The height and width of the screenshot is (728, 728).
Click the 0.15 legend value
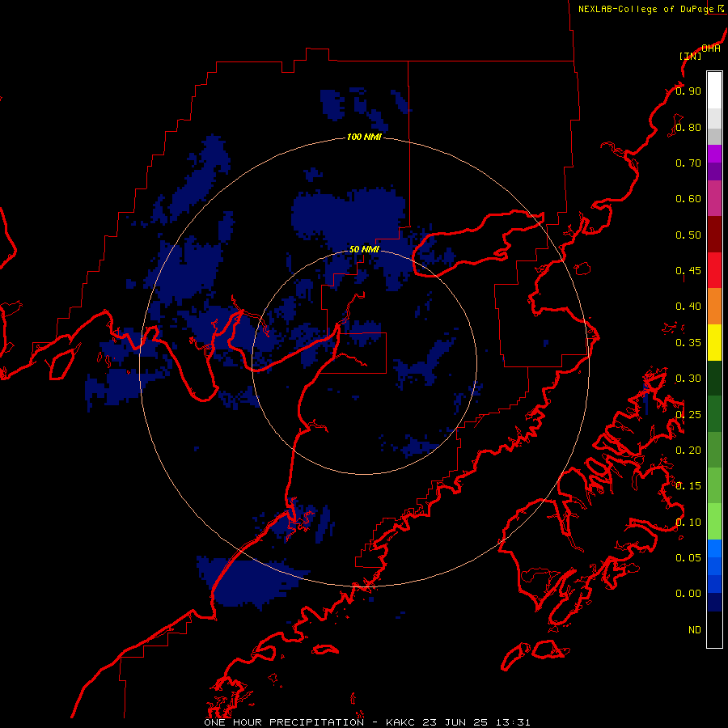pos(688,486)
